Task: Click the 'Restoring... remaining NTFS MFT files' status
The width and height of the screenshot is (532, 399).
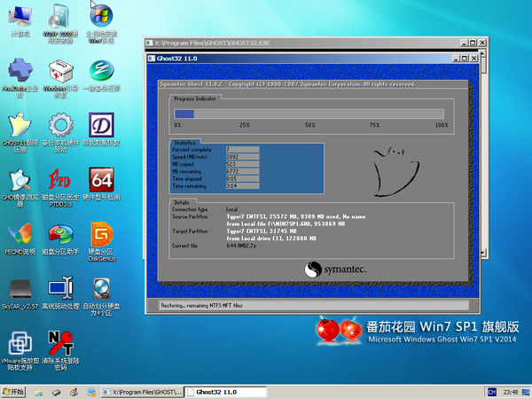Action: tap(201, 305)
